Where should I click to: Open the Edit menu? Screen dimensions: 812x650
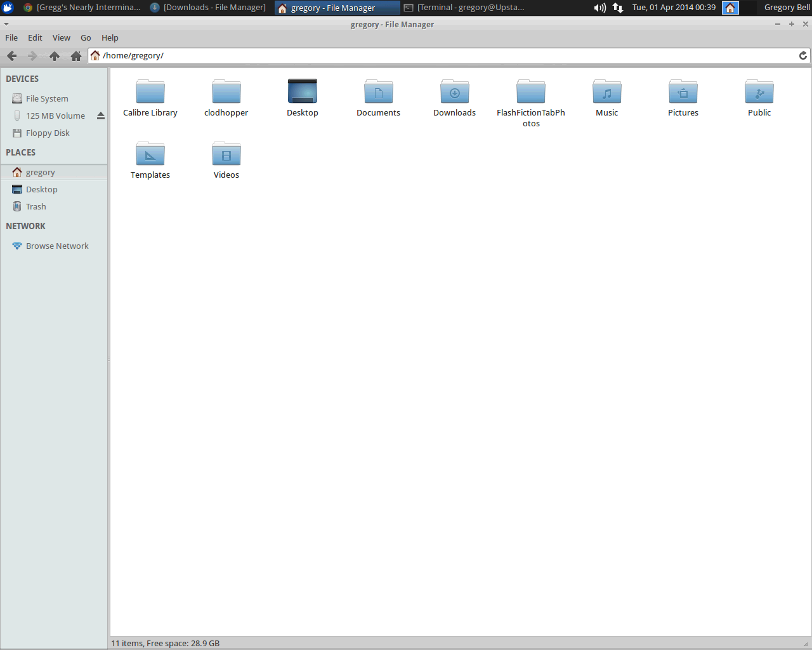(35, 38)
